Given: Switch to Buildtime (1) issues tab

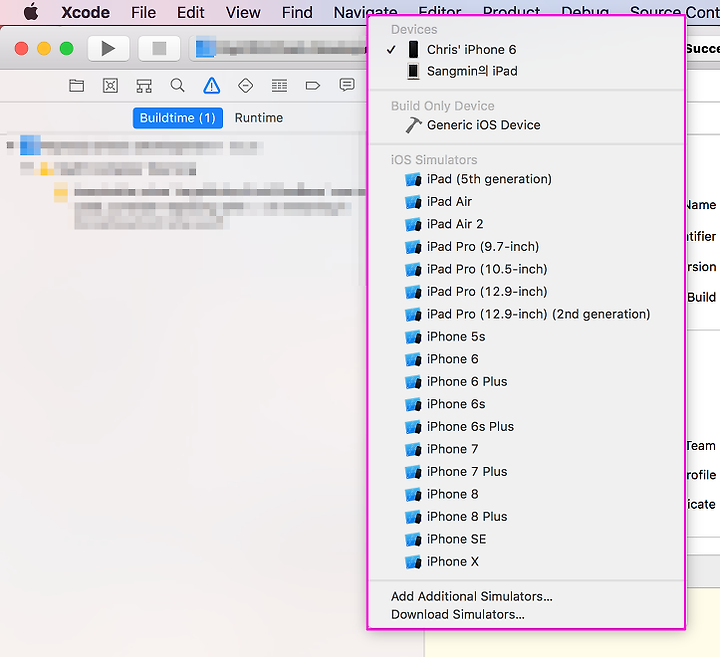Looking at the screenshot, I should click(178, 118).
